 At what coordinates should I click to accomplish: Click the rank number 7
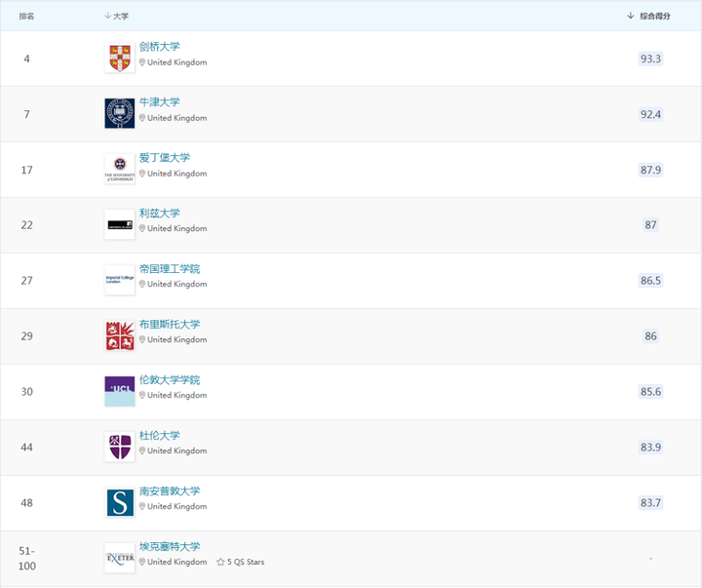tap(27, 114)
